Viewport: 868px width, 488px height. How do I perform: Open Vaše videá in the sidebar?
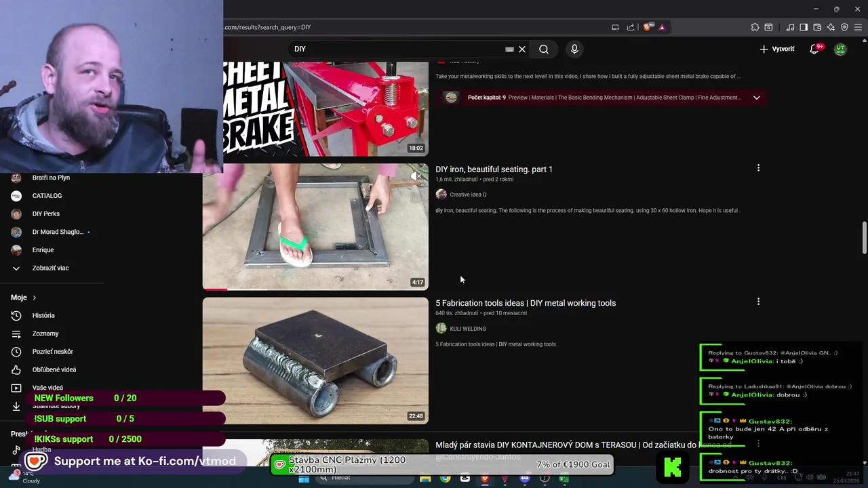pos(47,388)
